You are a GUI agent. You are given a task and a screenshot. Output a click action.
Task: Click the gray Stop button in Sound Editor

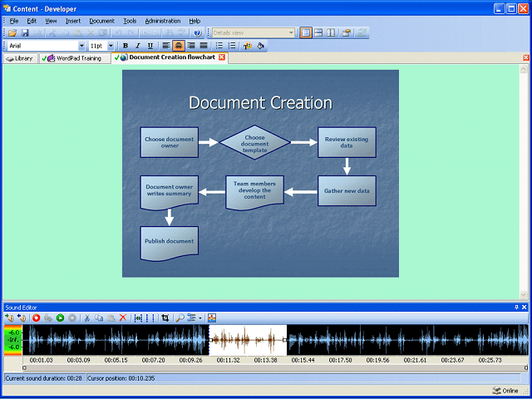pyautogui.click(x=72, y=318)
